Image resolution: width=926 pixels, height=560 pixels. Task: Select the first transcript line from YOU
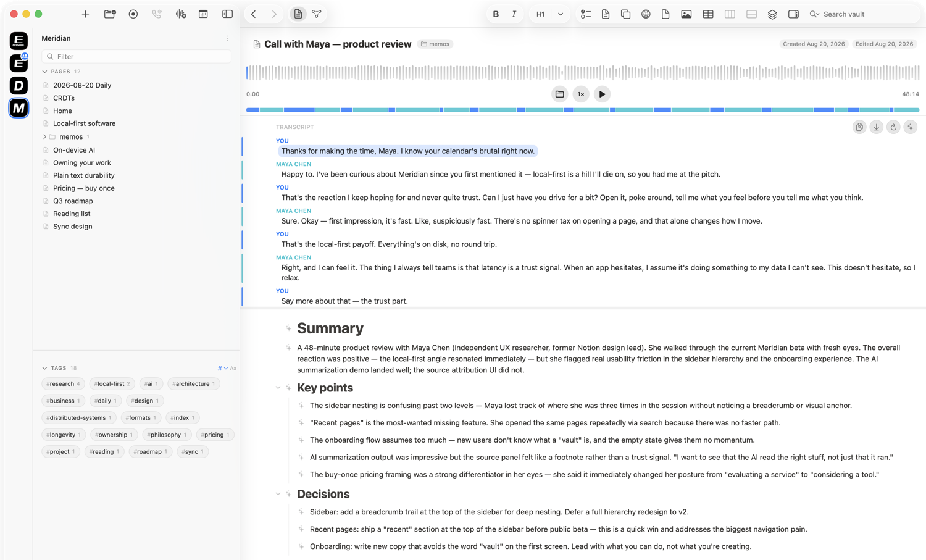click(x=408, y=151)
